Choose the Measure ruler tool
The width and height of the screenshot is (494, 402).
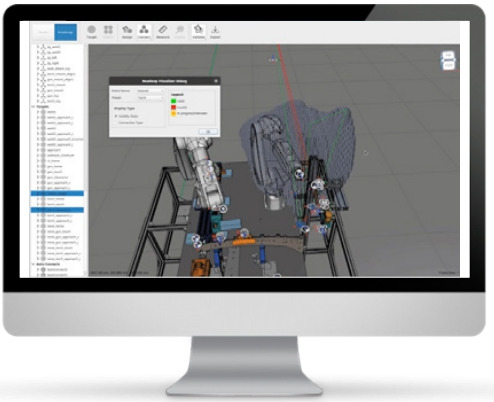click(163, 32)
